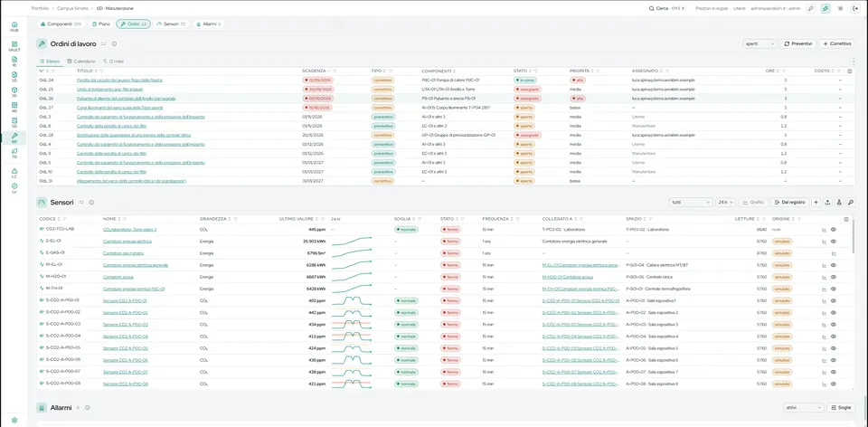
Task: Sort orders by PRIORITÀ column
Action: tap(592, 71)
